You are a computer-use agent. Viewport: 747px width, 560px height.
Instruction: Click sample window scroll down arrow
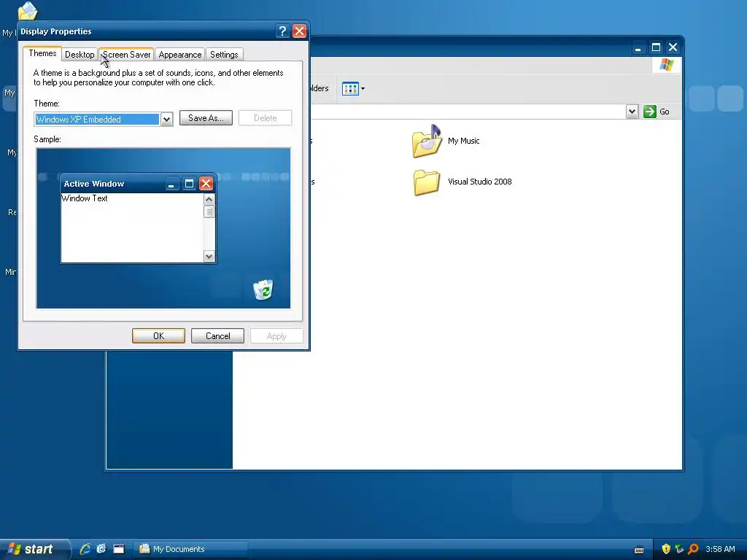[x=209, y=257]
